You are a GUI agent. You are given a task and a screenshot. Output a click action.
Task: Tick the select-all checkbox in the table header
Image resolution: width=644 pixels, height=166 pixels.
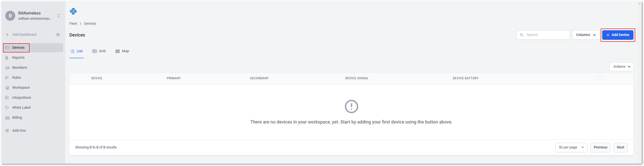pyautogui.click(x=600, y=78)
